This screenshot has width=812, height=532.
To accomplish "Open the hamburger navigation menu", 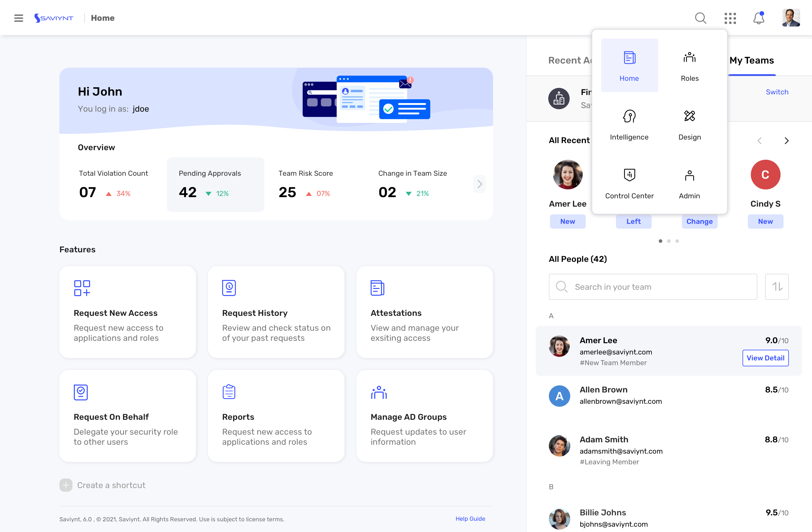I will [18, 18].
